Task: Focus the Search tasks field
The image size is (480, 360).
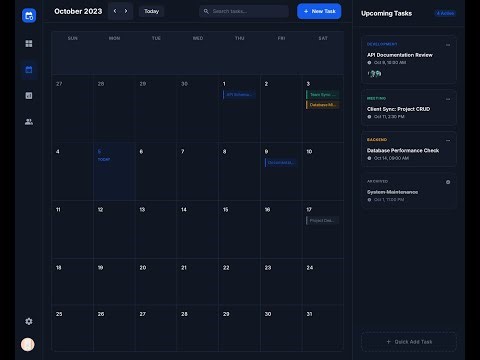Action: 244,11
